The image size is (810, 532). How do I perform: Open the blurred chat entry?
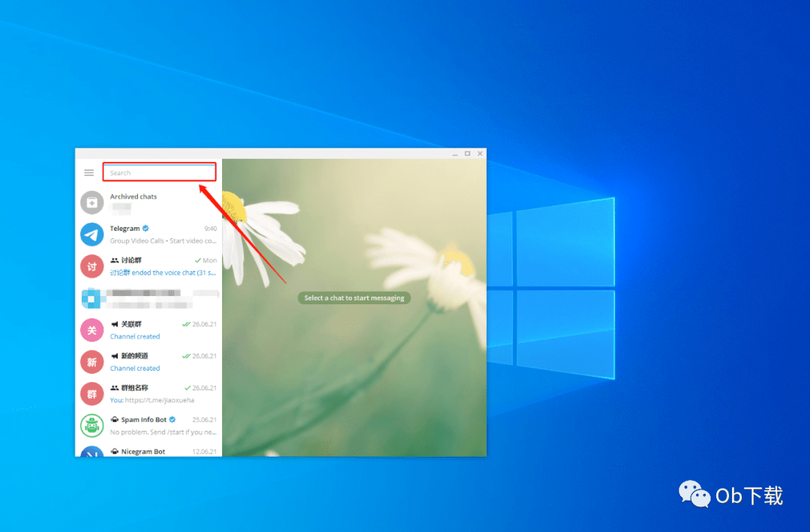coord(148,298)
